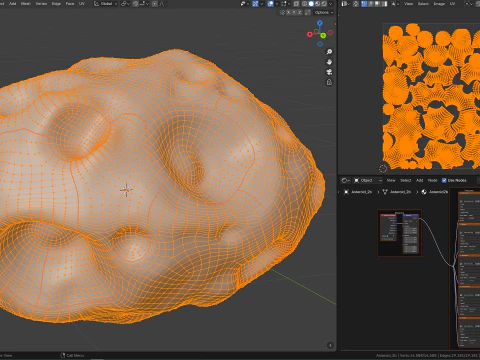Open the Add menu in node editor
480x360 pixels.
(x=419, y=180)
